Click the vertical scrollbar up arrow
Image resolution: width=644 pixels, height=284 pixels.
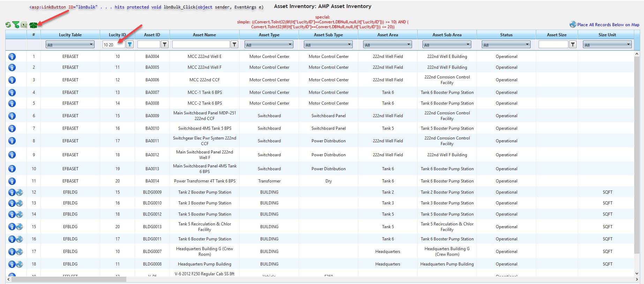click(637, 54)
